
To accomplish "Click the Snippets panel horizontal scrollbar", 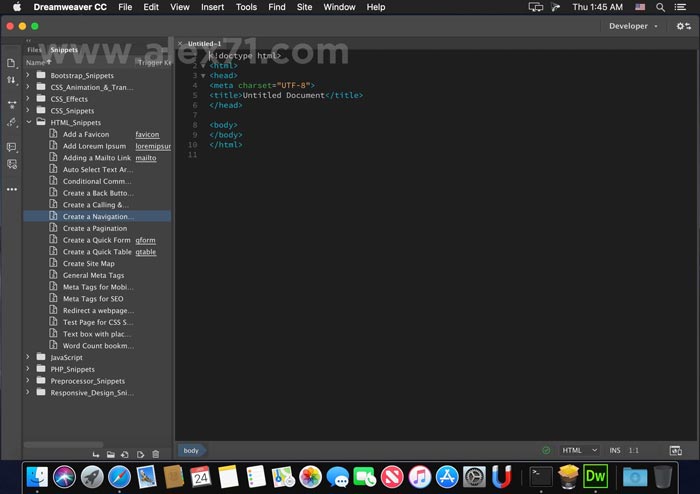I will pos(63,444).
